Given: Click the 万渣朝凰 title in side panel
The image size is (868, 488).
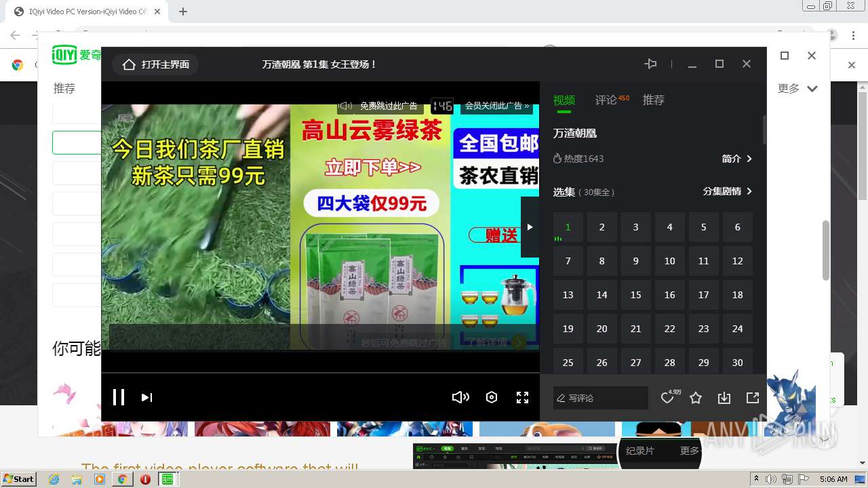Looking at the screenshot, I should click(x=575, y=134).
